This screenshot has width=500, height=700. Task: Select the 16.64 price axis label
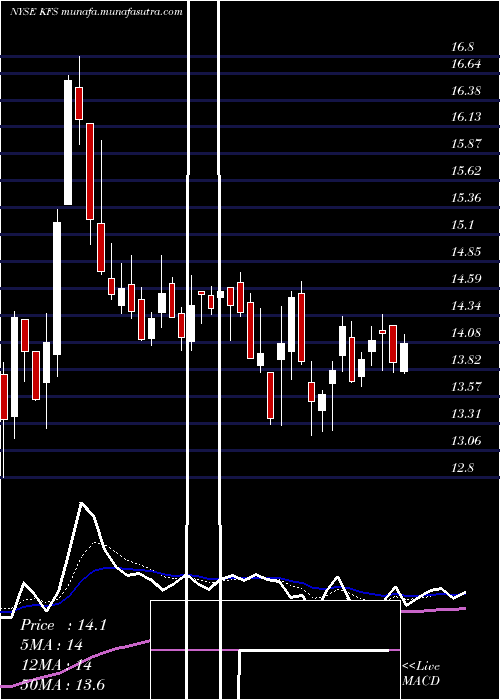(466, 64)
